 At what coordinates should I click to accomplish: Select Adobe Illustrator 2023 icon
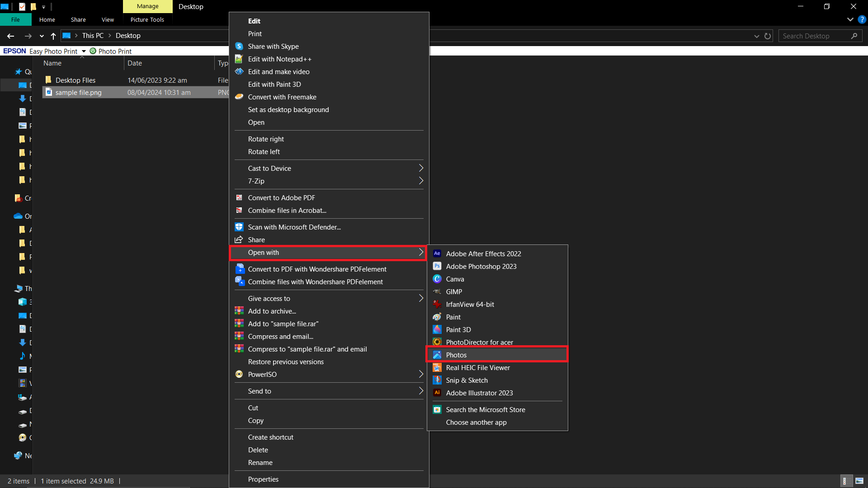tap(438, 393)
